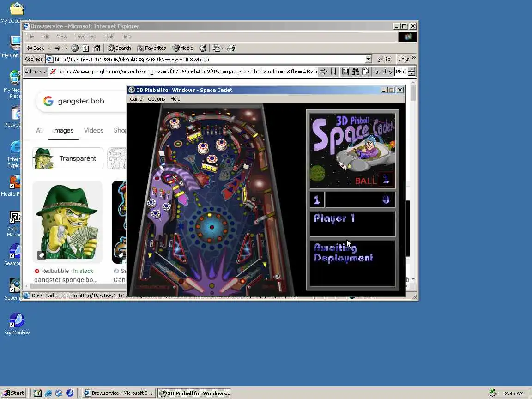The width and height of the screenshot is (532, 399).
Task: Click the Quality stepper arrows
Action: coord(411,72)
